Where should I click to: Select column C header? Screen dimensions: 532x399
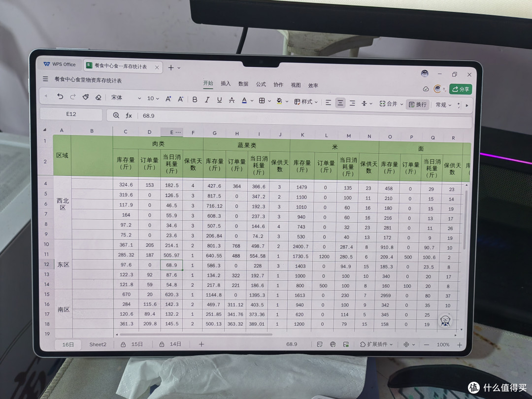pyautogui.click(x=126, y=132)
